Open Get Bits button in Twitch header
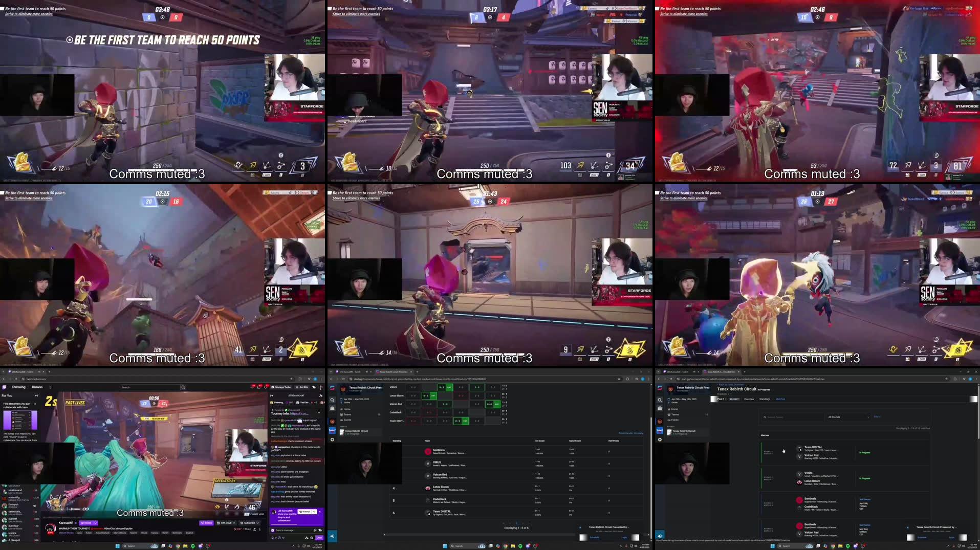 (301, 387)
